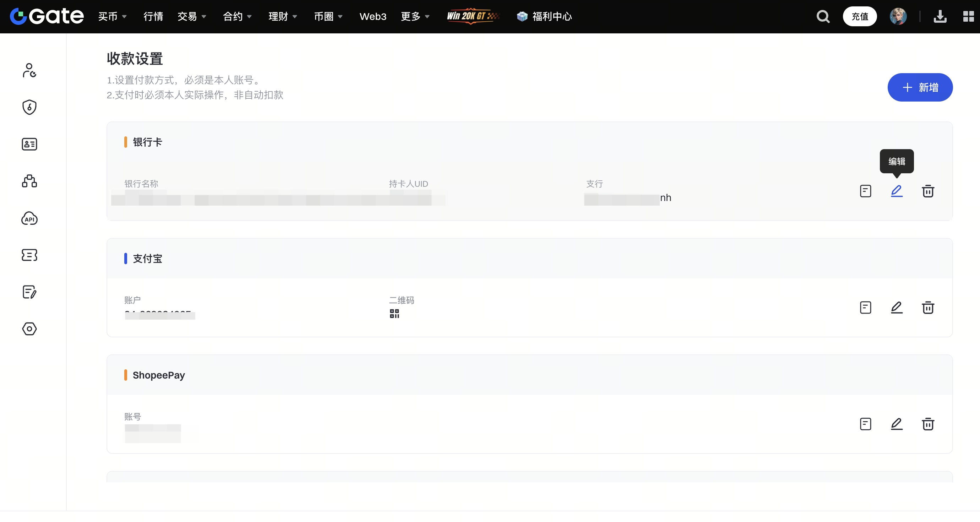Image resolution: width=980 pixels, height=522 pixels.
Task: Open security shield sidebar icon
Action: pos(29,107)
